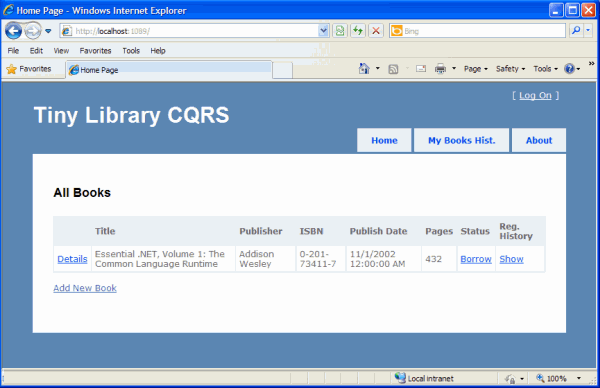Click the Internet Explorer title bar icon

point(8,10)
